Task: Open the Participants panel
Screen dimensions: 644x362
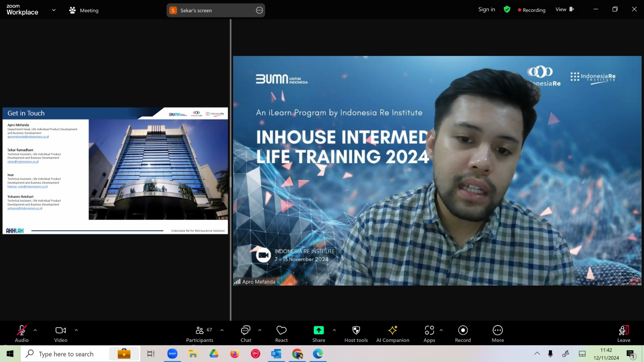Action: (200, 334)
